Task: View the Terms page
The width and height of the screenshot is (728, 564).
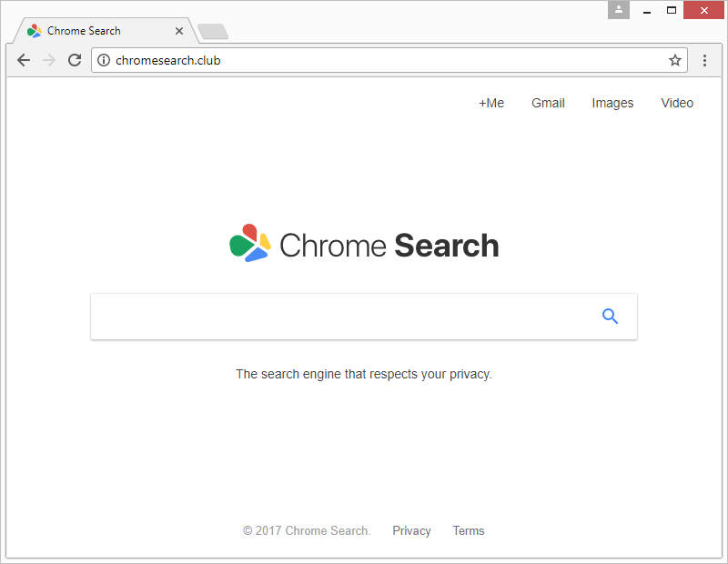Action: click(x=469, y=530)
